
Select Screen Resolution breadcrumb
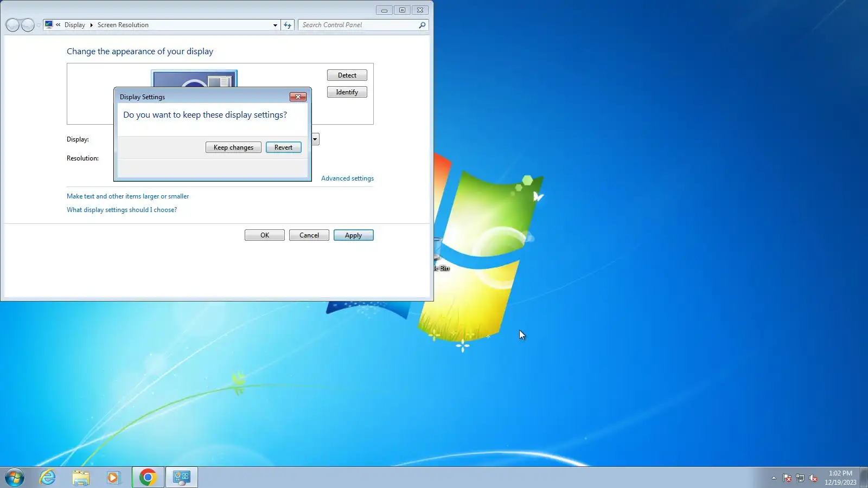tap(123, 25)
